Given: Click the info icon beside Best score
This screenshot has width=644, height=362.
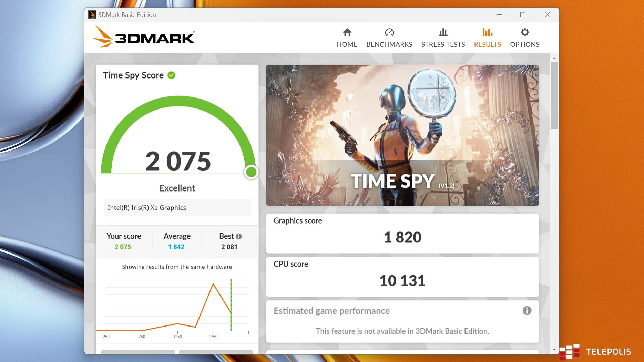Looking at the screenshot, I should (239, 236).
